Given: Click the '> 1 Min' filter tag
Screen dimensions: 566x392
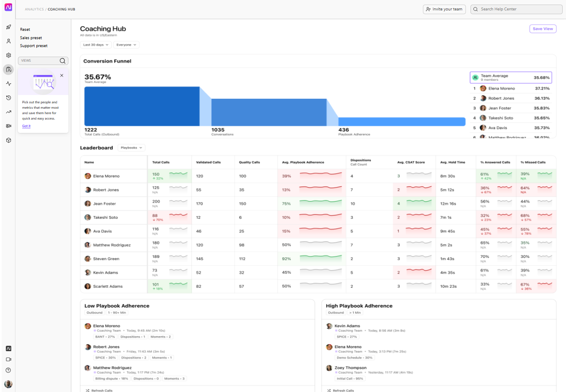Looking at the screenshot, I should 355,313.
